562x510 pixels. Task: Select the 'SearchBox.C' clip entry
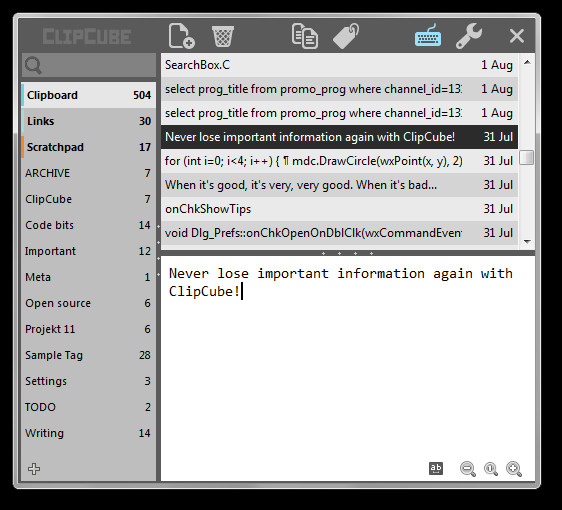click(x=339, y=65)
